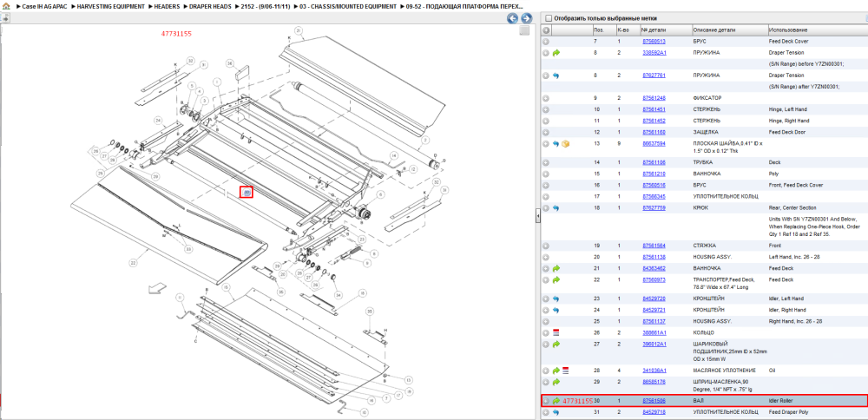Collapse the parts list with the splitter arrow
This screenshot has height=420, width=868.
click(x=537, y=218)
